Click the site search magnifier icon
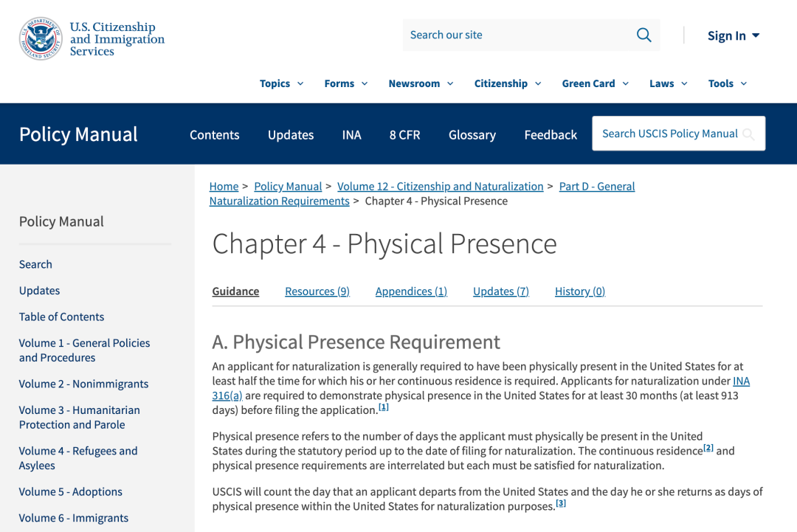This screenshot has width=797, height=532. pos(644,35)
